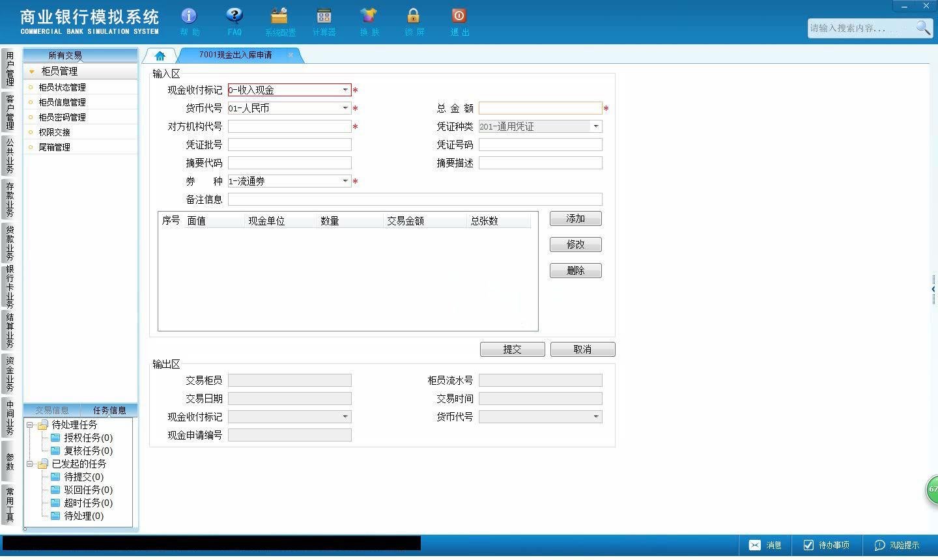The image size is (938, 560).
Task: Click the green circular badge at right edge
Action: [932, 490]
